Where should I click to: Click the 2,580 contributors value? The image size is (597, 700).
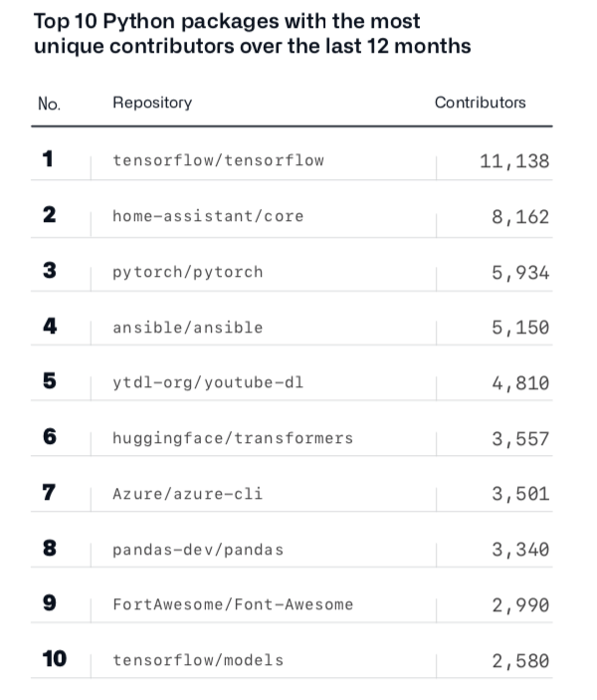519,660
